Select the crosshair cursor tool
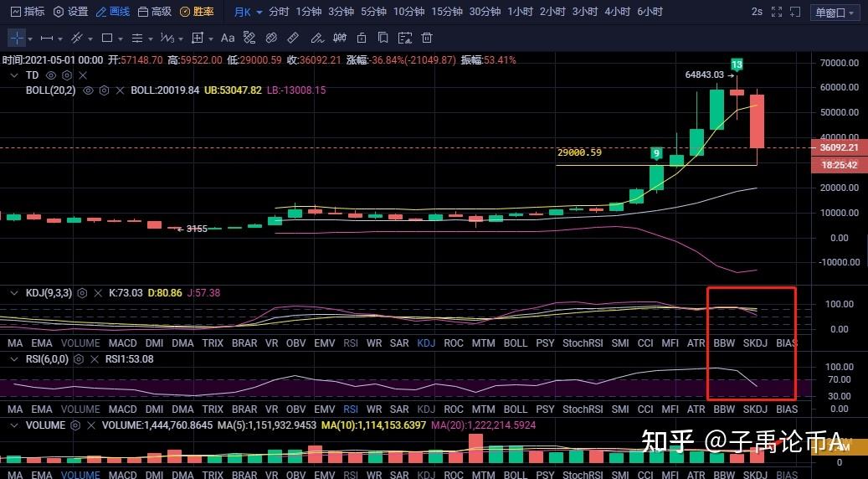Image resolution: width=868 pixels, height=479 pixels. coord(18,39)
